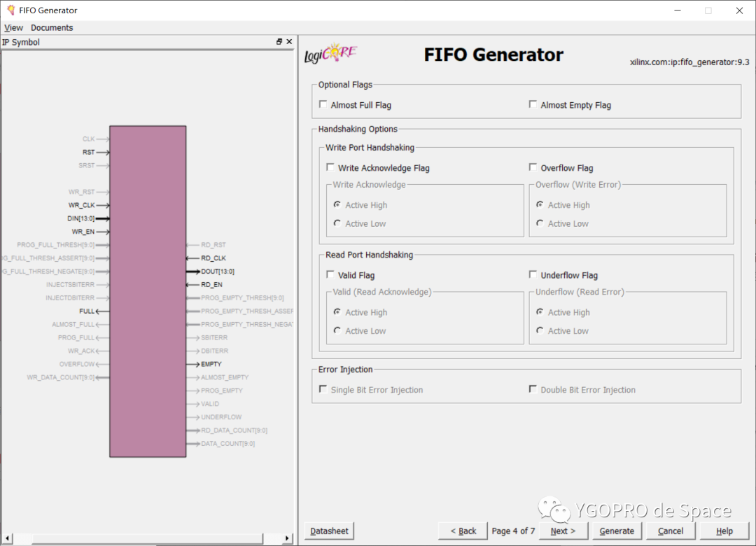Image resolution: width=756 pixels, height=546 pixels.
Task: Select Active High for Valid (Read Acknowledge)
Action: (337, 312)
